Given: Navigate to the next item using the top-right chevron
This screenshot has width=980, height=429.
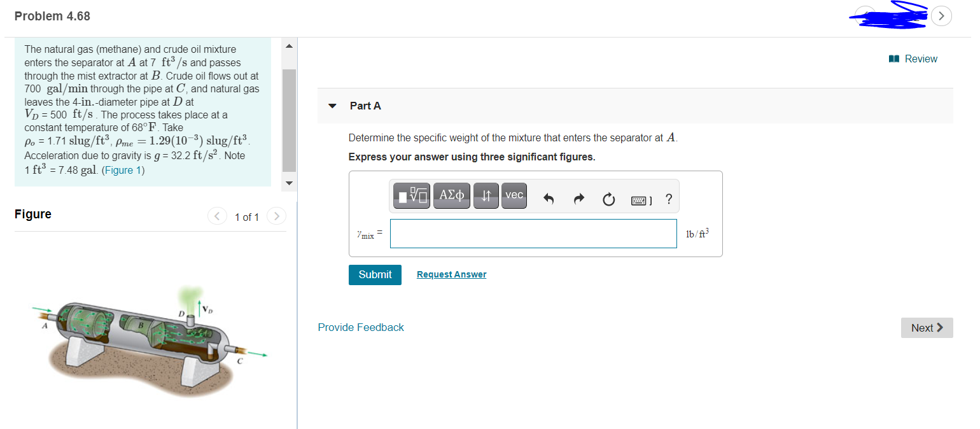Looking at the screenshot, I should (x=941, y=16).
